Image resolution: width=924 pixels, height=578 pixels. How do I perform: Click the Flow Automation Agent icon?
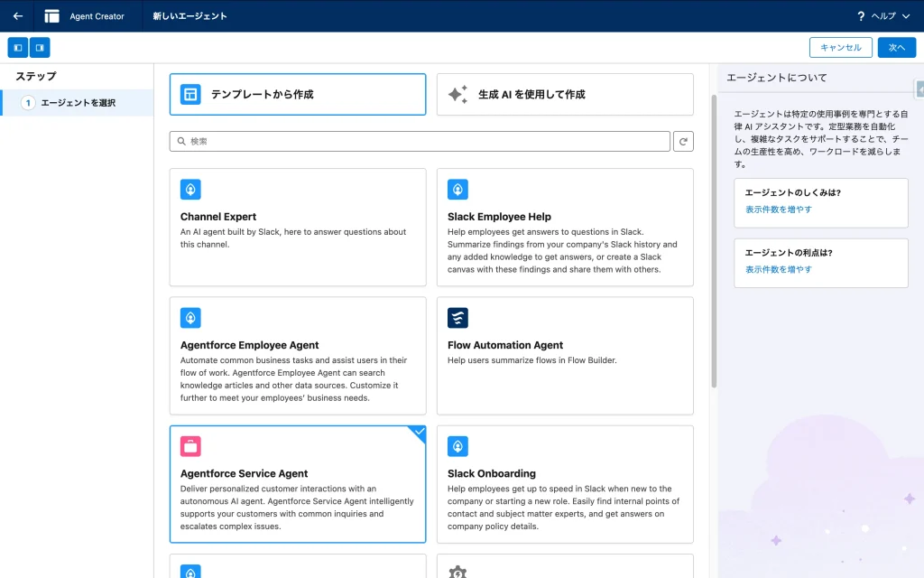457,318
